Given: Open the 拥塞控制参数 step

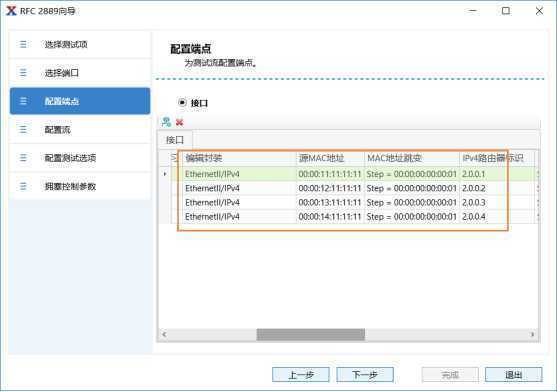Looking at the screenshot, I should click(x=80, y=186).
